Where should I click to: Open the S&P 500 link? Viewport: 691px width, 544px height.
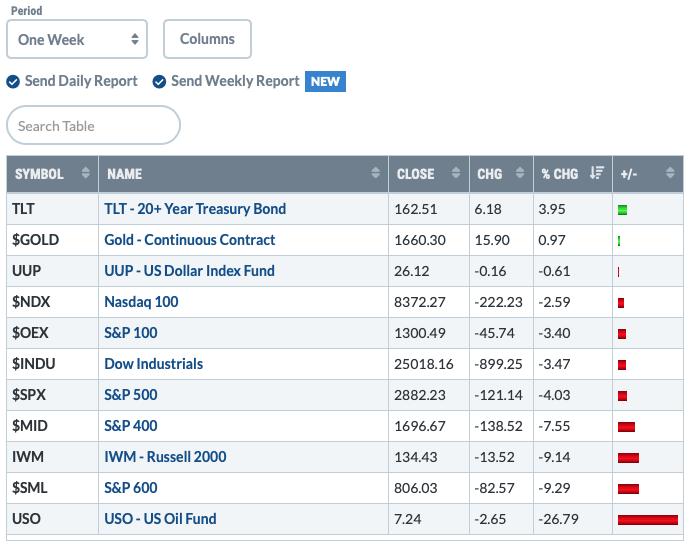point(130,395)
